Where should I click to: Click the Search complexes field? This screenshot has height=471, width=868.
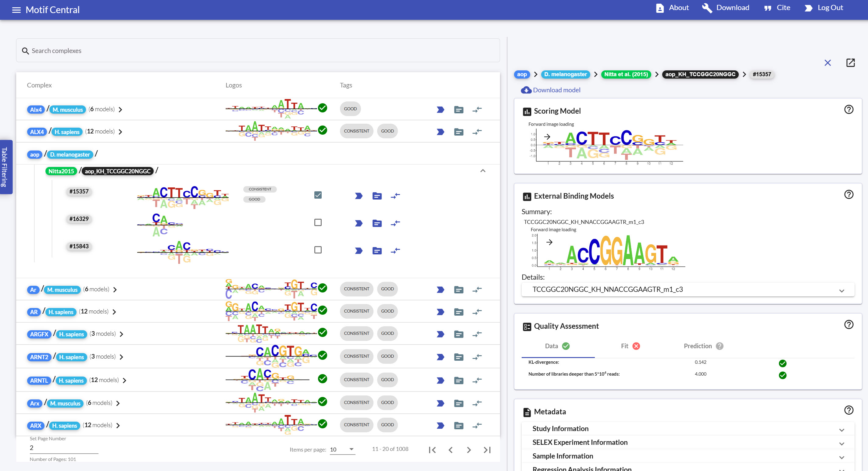coord(258,51)
